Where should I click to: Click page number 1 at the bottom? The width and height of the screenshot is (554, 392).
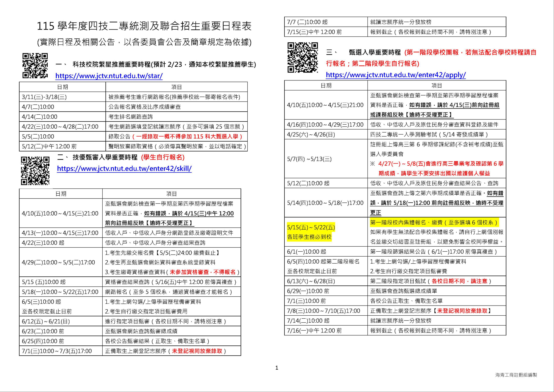tap(277, 368)
